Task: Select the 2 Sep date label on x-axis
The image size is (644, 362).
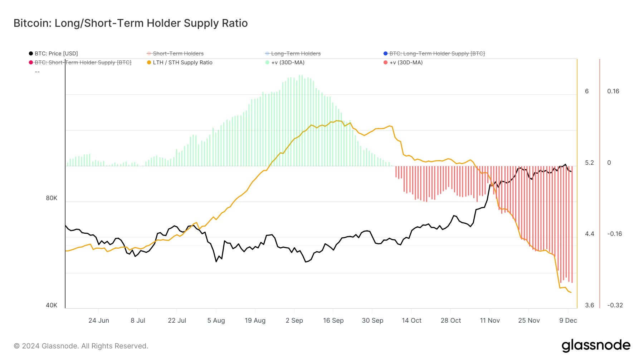Action: (294, 321)
